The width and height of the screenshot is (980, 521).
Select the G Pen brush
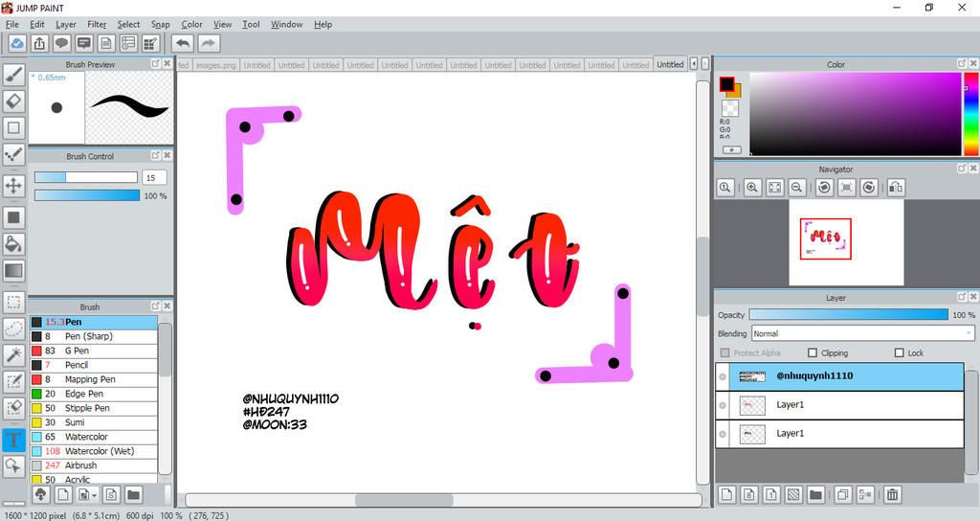(x=94, y=351)
